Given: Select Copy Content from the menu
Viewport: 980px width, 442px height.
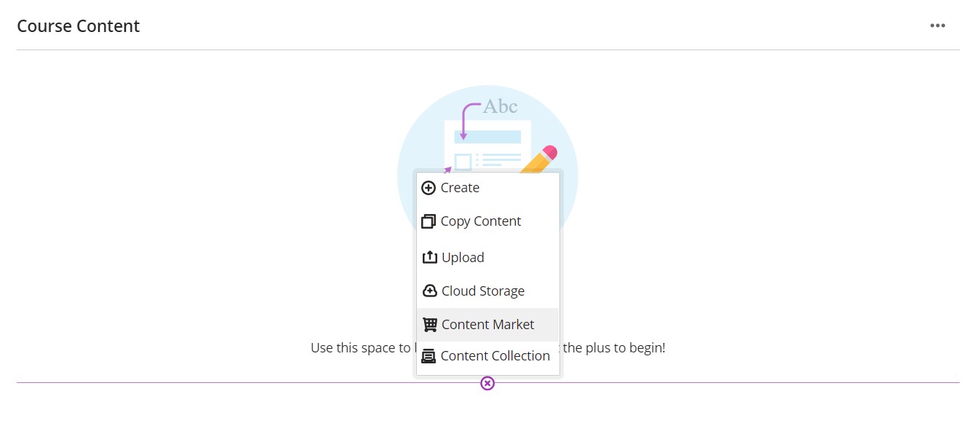Looking at the screenshot, I should coord(487,221).
